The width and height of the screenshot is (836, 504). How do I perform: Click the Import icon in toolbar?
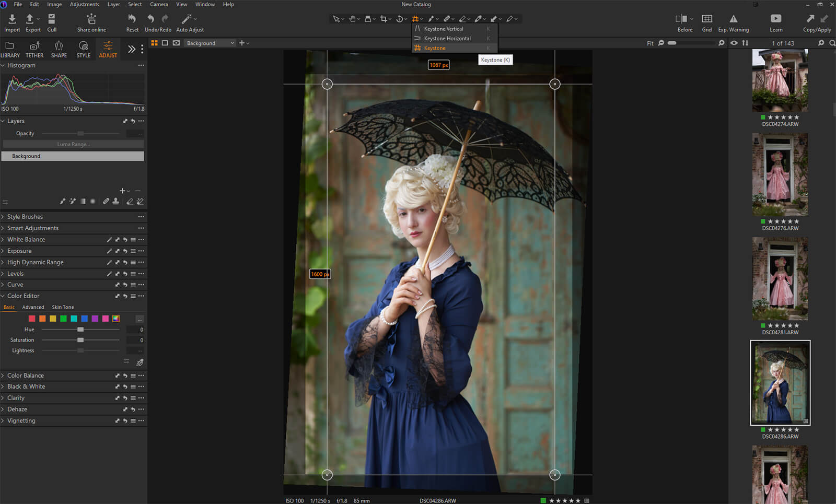click(12, 19)
